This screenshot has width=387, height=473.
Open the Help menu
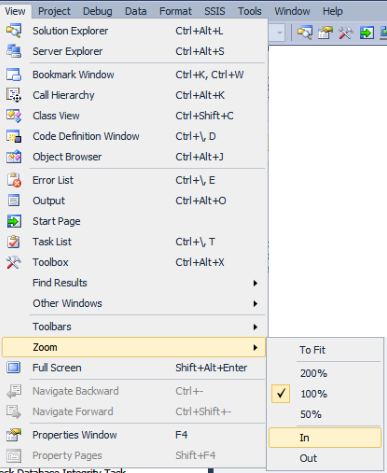tap(332, 11)
